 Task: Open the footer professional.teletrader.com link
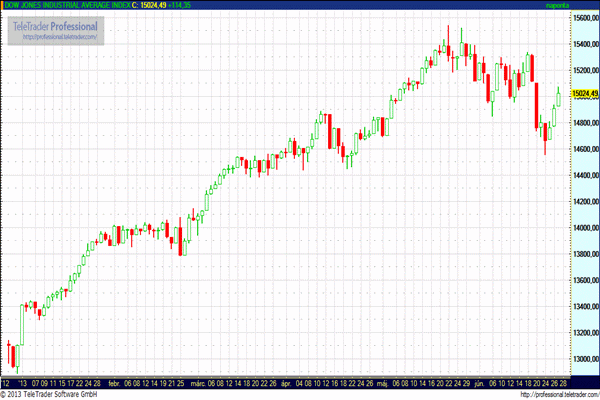tap(552, 394)
